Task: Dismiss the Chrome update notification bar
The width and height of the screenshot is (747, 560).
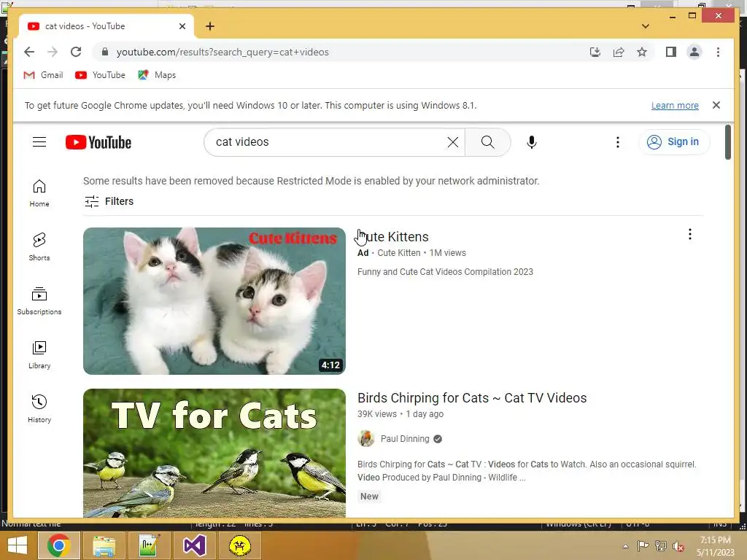Action: tap(716, 105)
